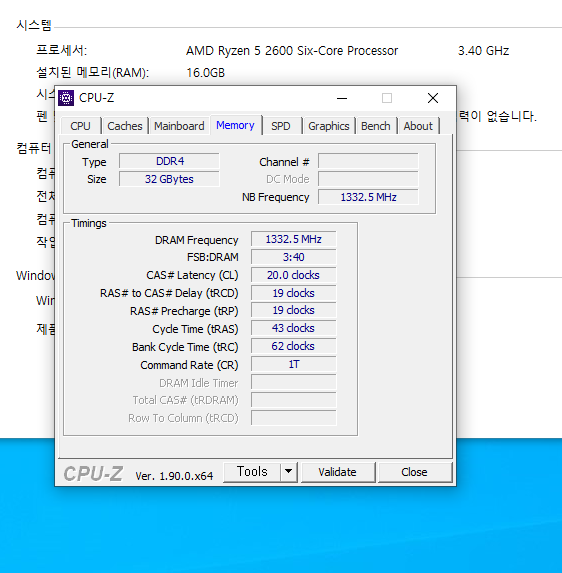Click the CAS# Latency (CL) label
Screen dimensions: 562x573
[192, 275]
